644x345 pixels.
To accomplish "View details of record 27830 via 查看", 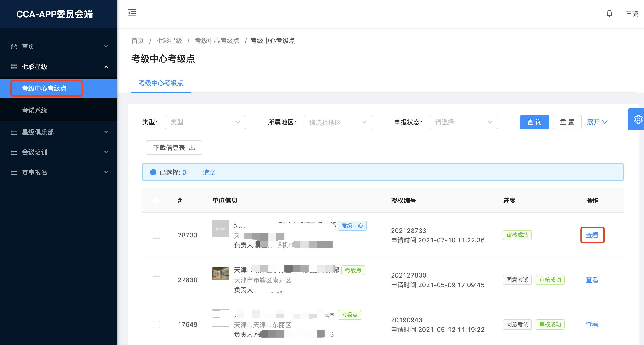I will click(x=592, y=280).
